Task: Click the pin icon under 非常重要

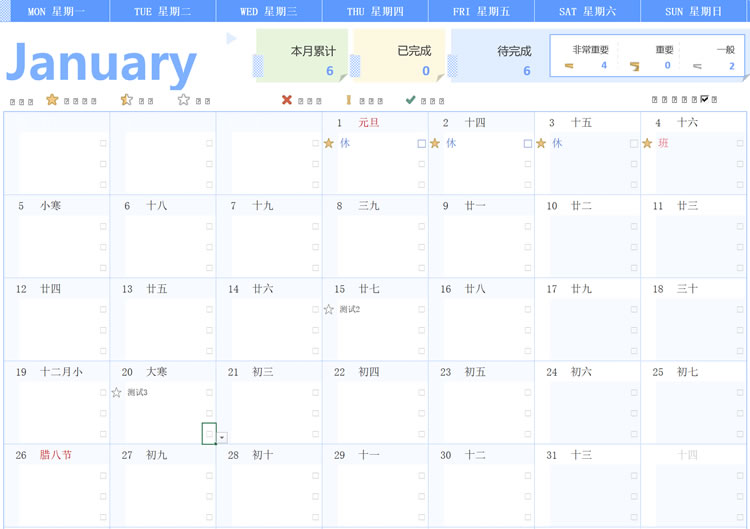Action: 569,66
